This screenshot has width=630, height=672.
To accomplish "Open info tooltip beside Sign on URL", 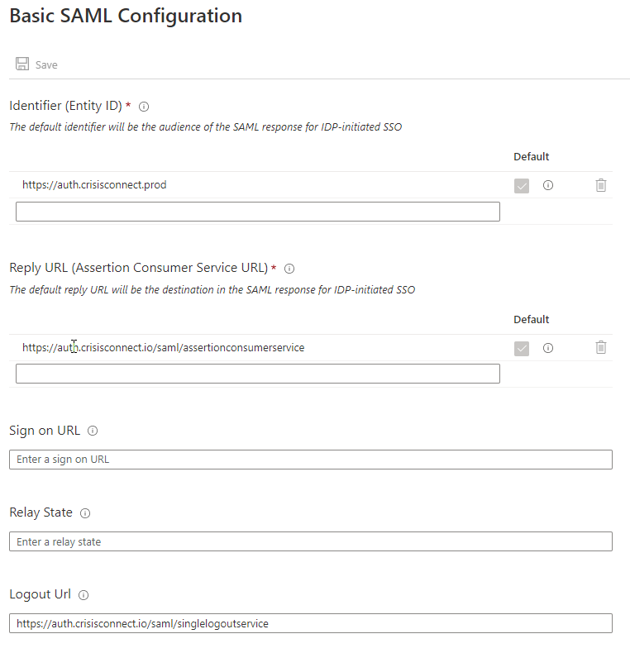I will tap(93, 431).
